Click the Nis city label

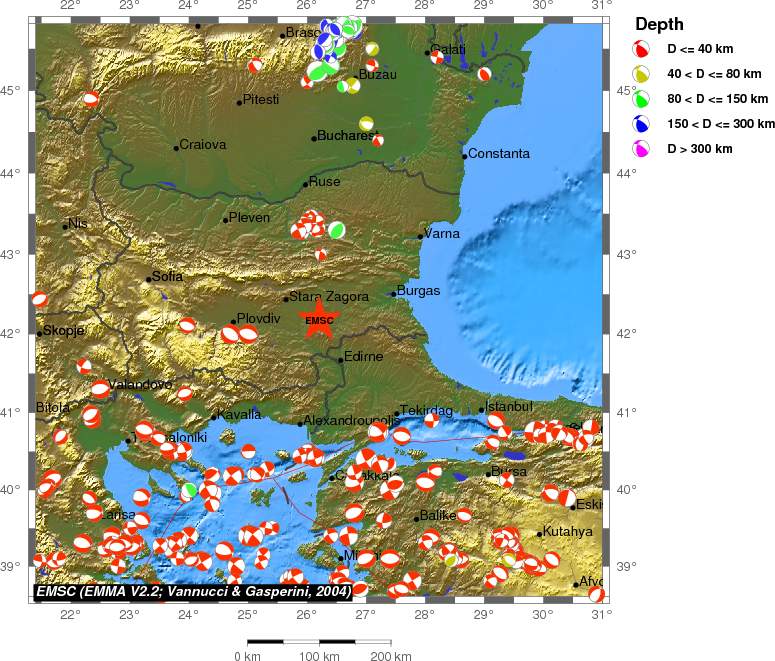coord(78,223)
